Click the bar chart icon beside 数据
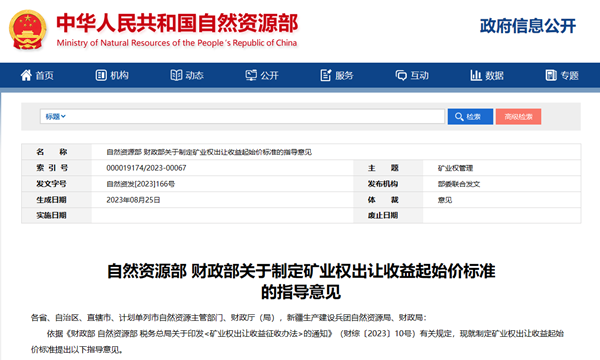 pyautogui.click(x=476, y=75)
